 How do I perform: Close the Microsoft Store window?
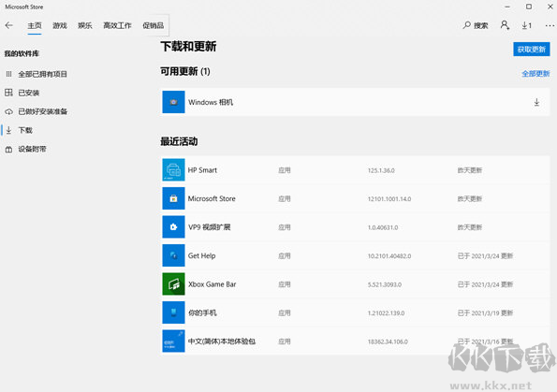coord(550,7)
